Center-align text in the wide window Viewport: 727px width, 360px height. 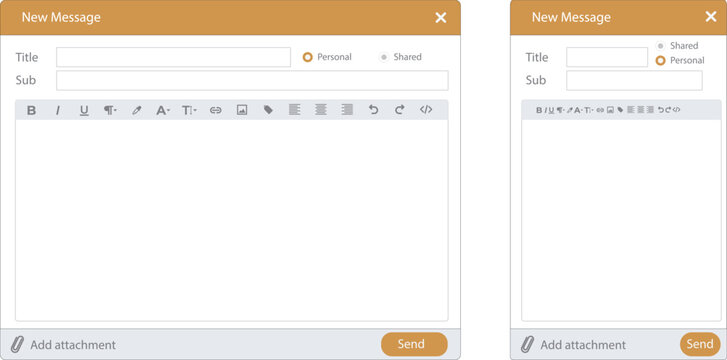(321, 109)
